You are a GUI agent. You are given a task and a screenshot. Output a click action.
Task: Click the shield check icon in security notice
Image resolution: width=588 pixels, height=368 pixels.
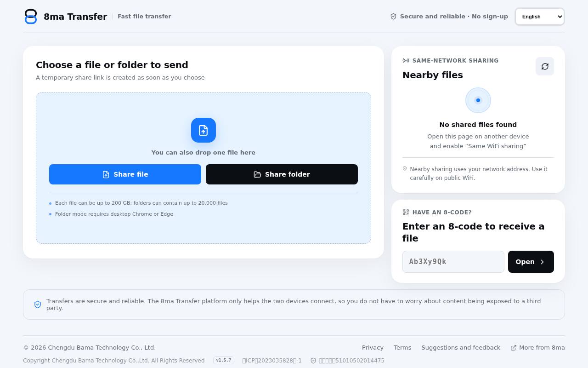click(x=38, y=305)
